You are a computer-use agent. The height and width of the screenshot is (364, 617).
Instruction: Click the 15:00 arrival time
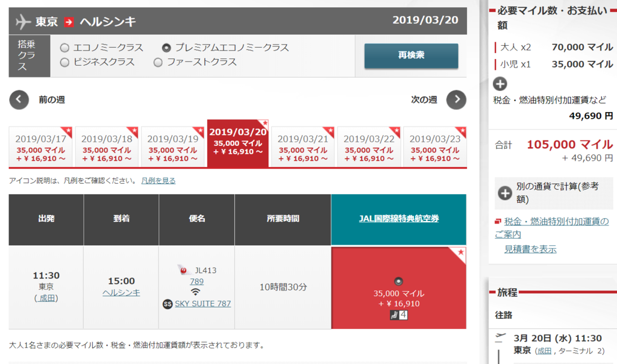[x=121, y=281]
